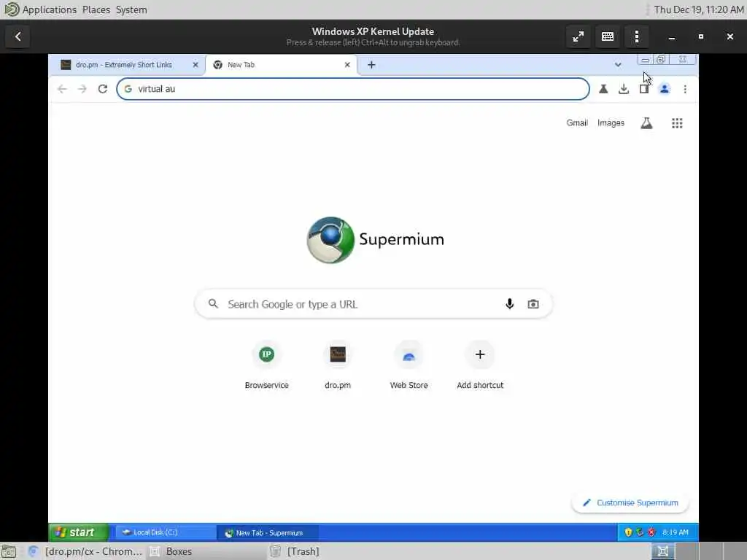Close the New Tab tab
The image size is (747, 560).
click(347, 65)
